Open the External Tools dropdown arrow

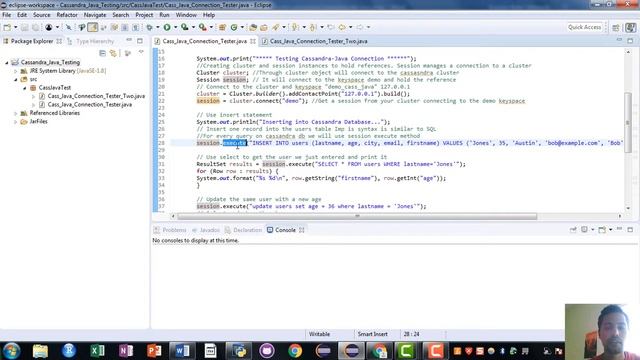(x=211, y=27)
